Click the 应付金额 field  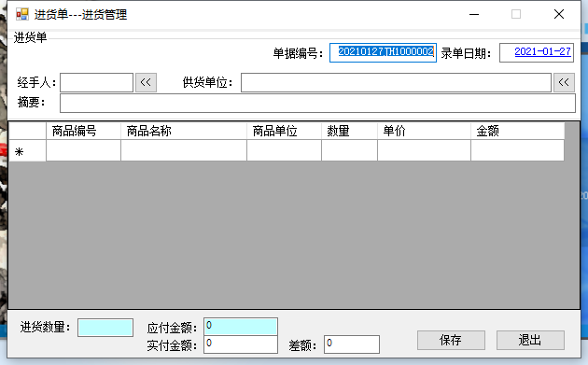[x=241, y=327]
